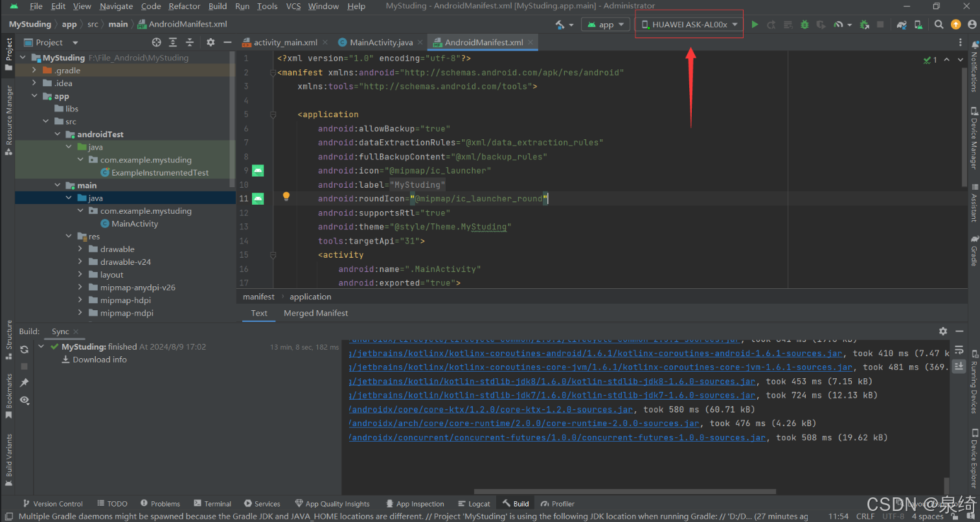Hide the Build panel with minus icon
This screenshot has height=522, width=980.
point(959,331)
